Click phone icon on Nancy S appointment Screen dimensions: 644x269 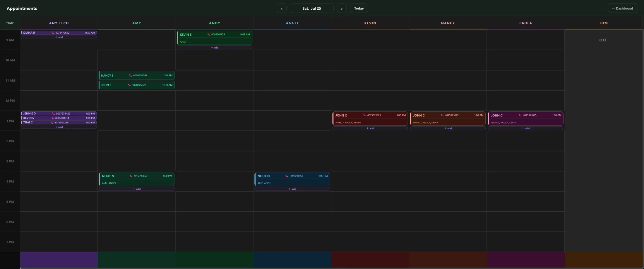[x=131, y=75]
